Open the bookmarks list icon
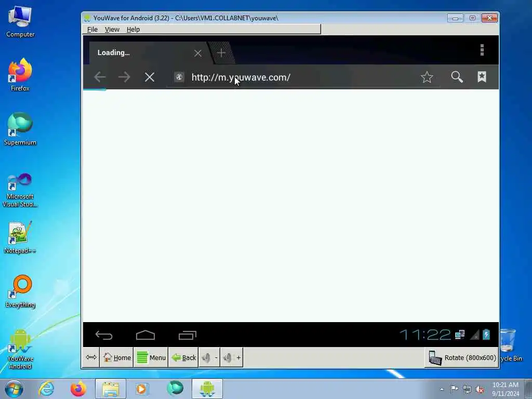532x399 pixels. pos(482,77)
